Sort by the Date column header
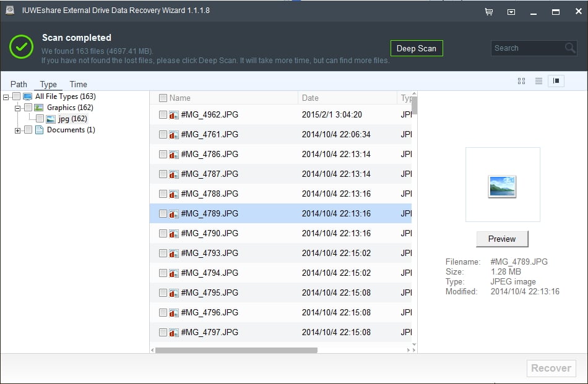588x384 pixels. [x=310, y=98]
